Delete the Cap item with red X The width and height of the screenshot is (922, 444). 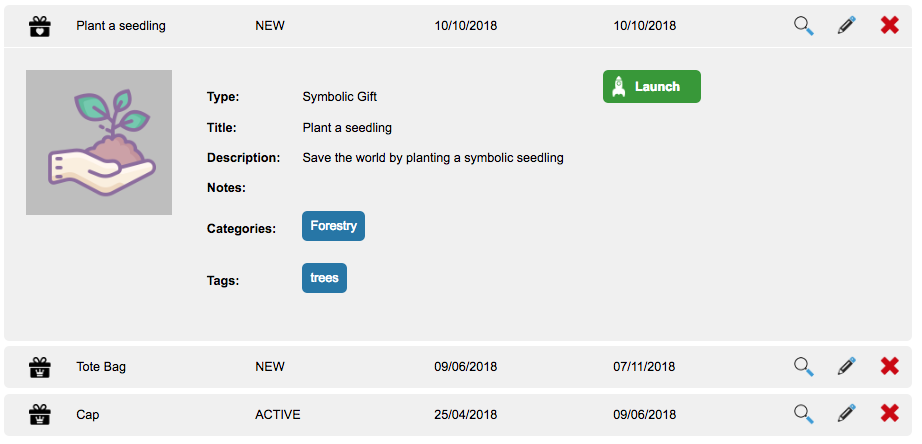pos(890,414)
